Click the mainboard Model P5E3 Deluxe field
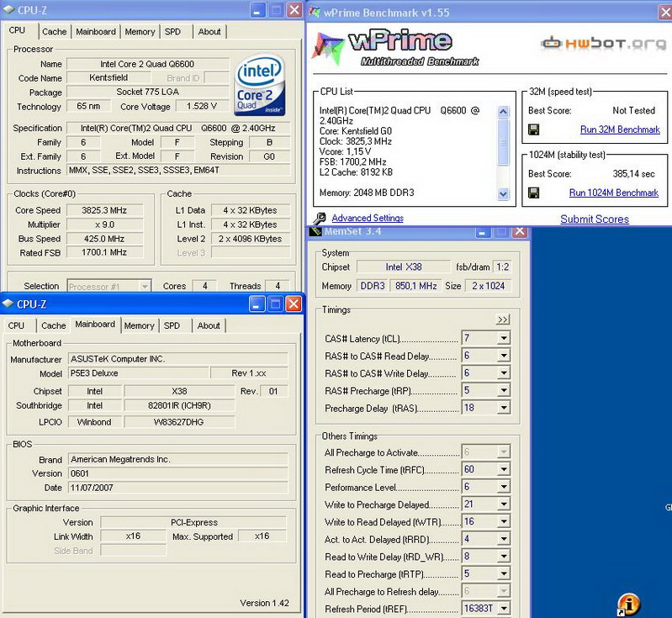Viewport: 672px width, 618px height. tap(138, 373)
